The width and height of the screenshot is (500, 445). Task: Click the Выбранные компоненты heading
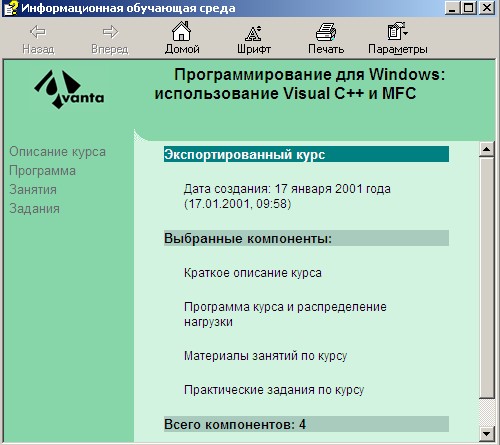306,238
